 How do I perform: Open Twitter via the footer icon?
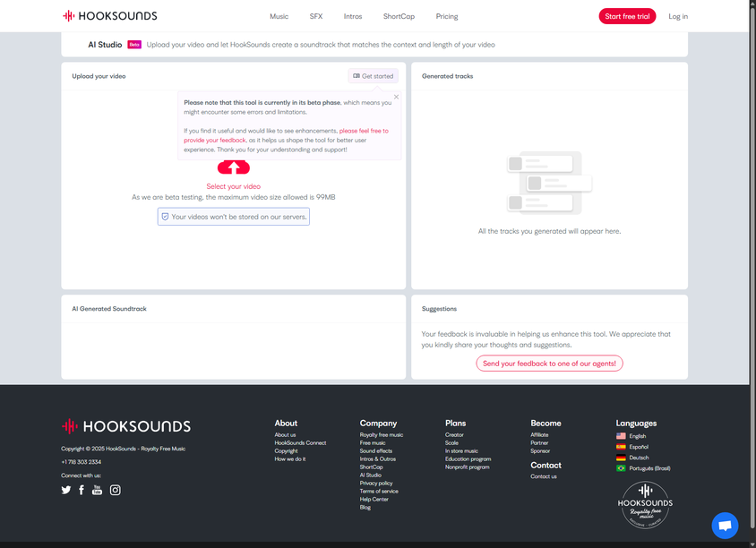click(65, 490)
